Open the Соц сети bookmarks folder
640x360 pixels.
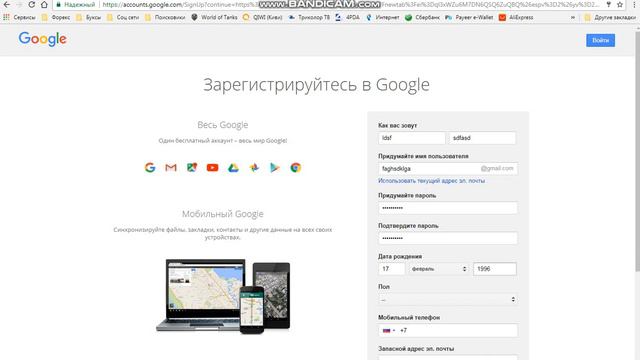[x=123, y=18]
